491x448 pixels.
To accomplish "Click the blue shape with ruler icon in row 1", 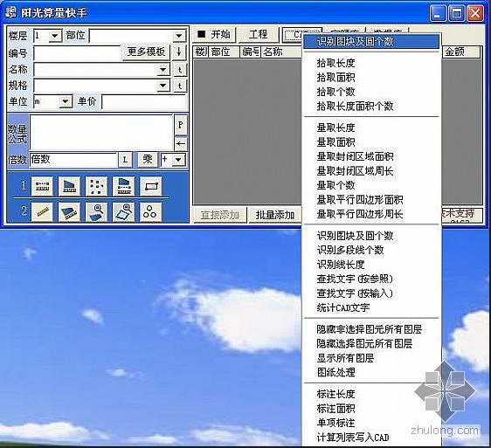I will (69, 186).
